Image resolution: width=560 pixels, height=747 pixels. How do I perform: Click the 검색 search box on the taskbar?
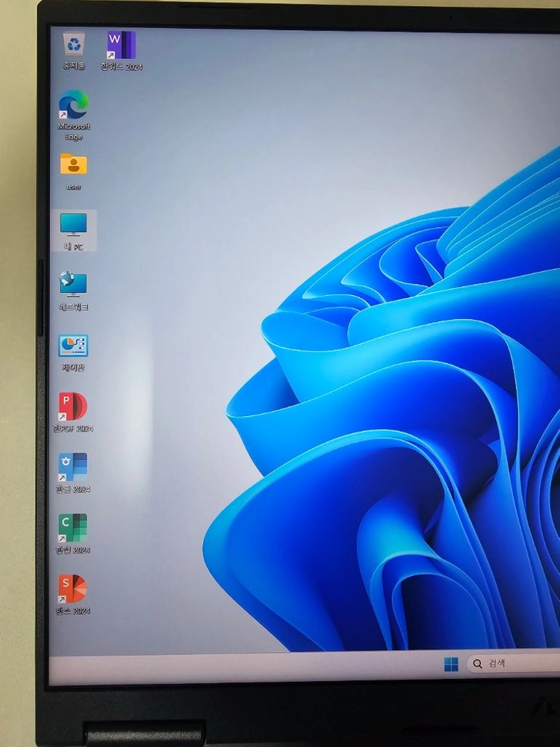tap(514, 663)
